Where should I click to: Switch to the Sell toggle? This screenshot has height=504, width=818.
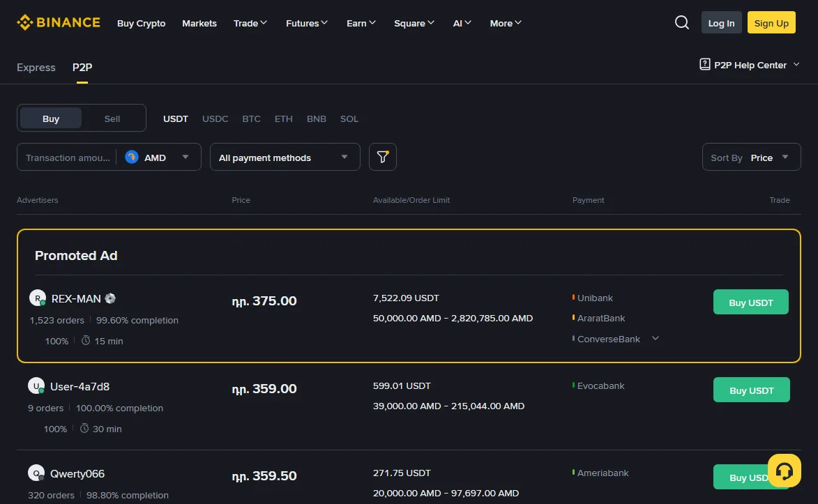(112, 119)
